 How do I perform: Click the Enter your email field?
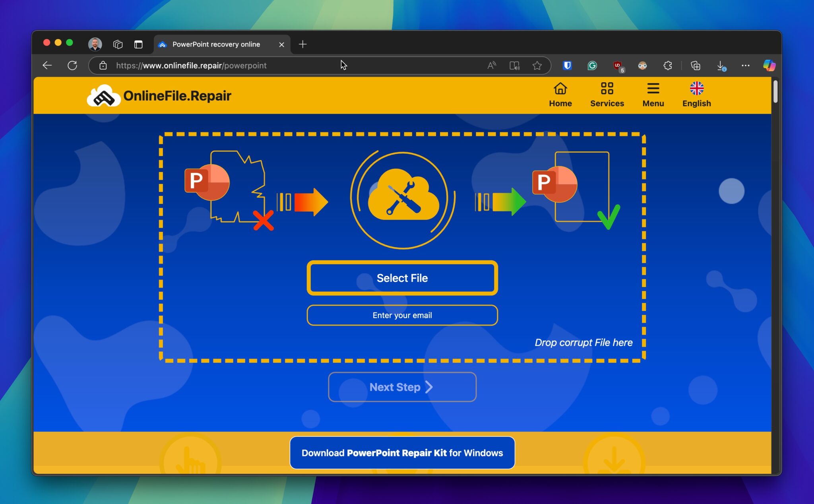pyautogui.click(x=402, y=315)
